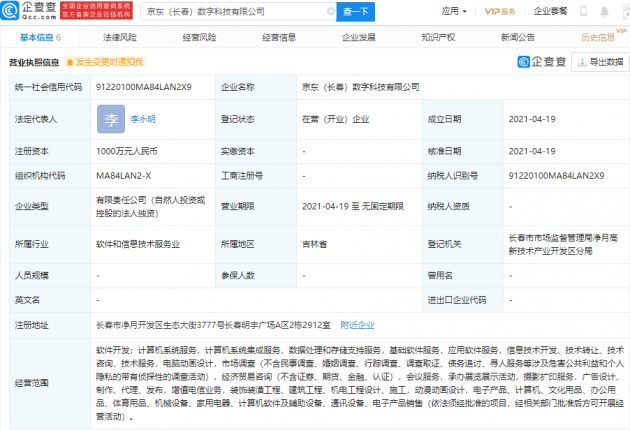
Task: Open the 附近企业 nearby companies link
Action: [357, 325]
